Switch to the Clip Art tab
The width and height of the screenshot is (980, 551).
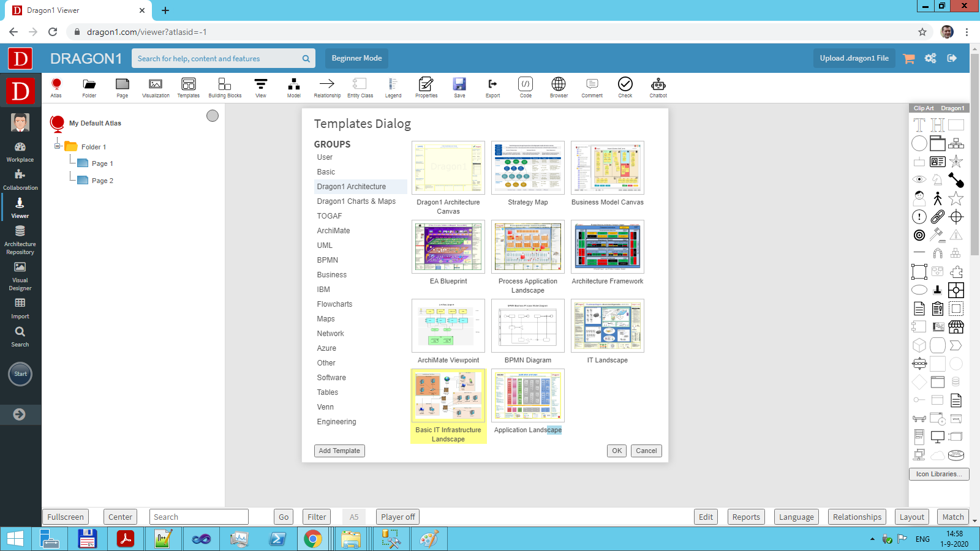coord(924,108)
